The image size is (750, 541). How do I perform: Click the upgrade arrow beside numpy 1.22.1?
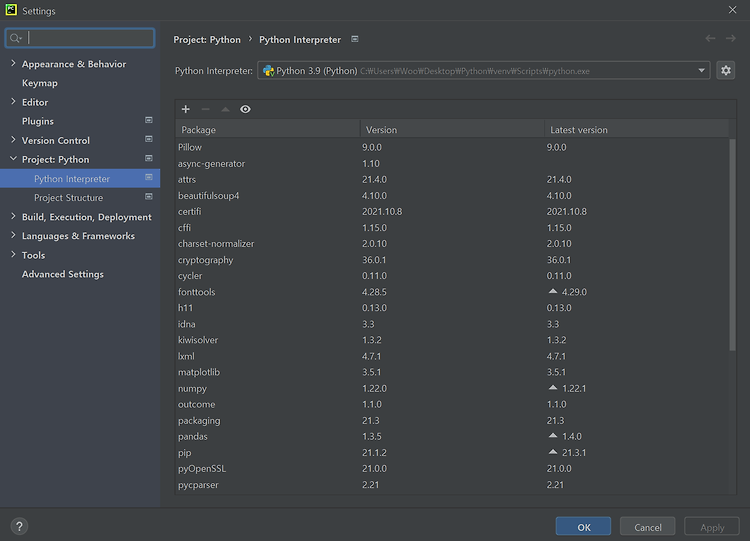pos(553,387)
